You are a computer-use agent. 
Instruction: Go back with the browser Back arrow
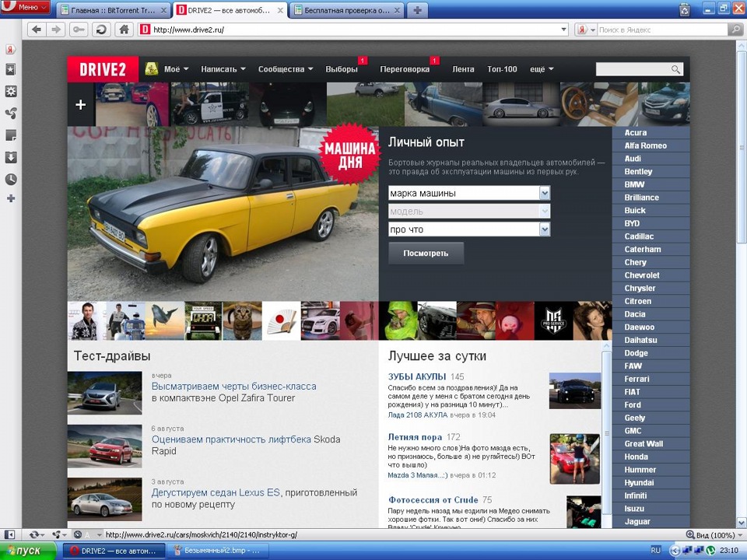[x=37, y=30]
